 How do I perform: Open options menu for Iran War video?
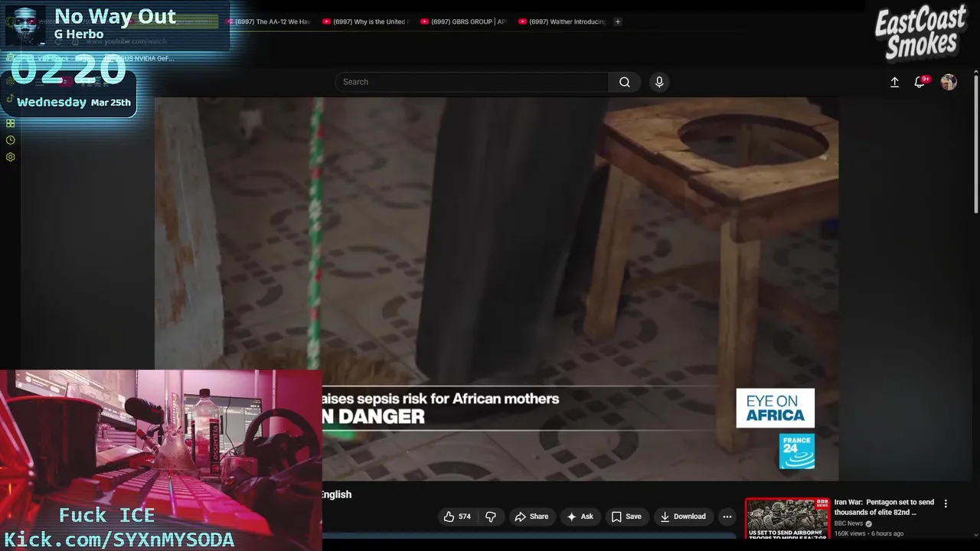(x=946, y=504)
